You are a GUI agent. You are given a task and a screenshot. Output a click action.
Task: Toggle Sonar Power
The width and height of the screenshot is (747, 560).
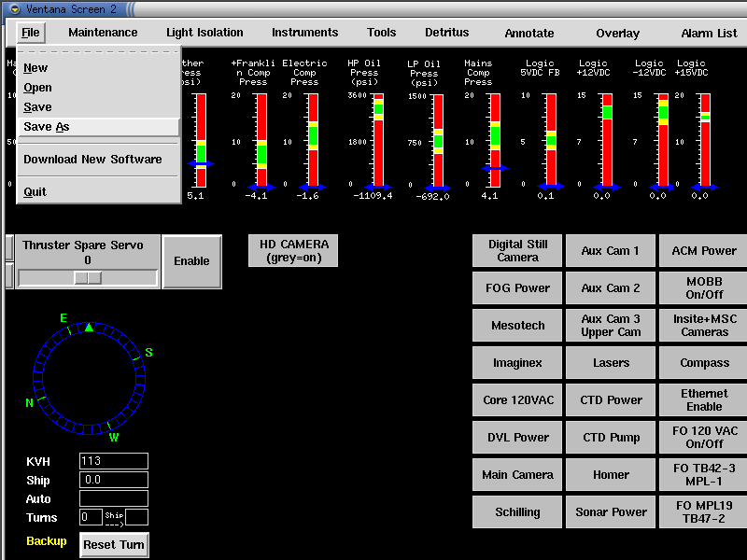pyautogui.click(x=611, y=511)
